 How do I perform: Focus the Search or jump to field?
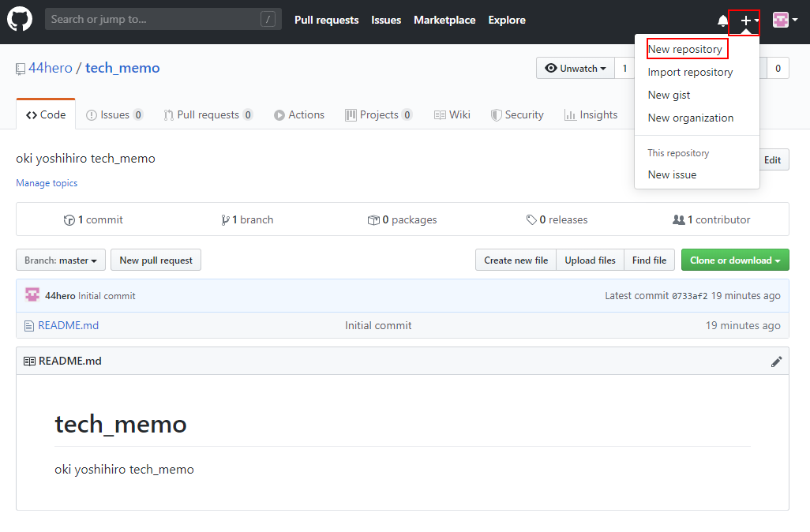[x=163, y=20]
